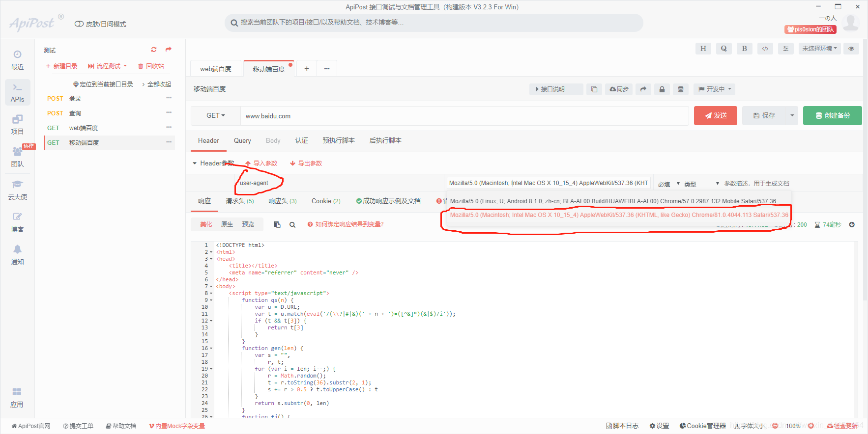Screen dimensions: 868x434
Task: Choose the Android Linux user-agent suggestion
Action: [613, 201]
